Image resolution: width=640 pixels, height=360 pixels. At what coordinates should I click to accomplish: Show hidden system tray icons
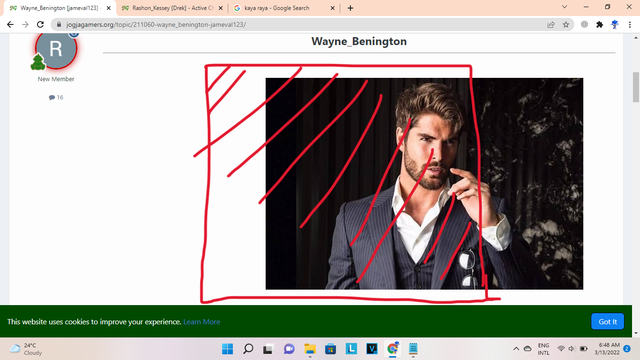tap(516, 349)
